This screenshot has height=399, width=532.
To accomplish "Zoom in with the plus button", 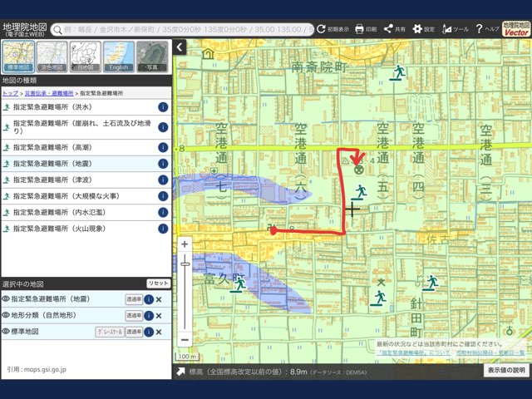I will coord(185,244).
